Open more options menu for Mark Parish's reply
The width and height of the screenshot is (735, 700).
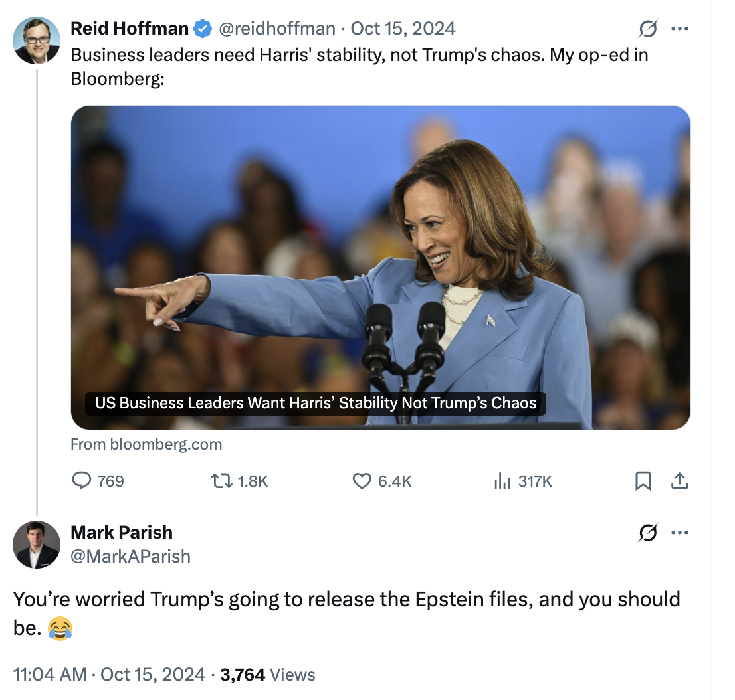[679, 533]
